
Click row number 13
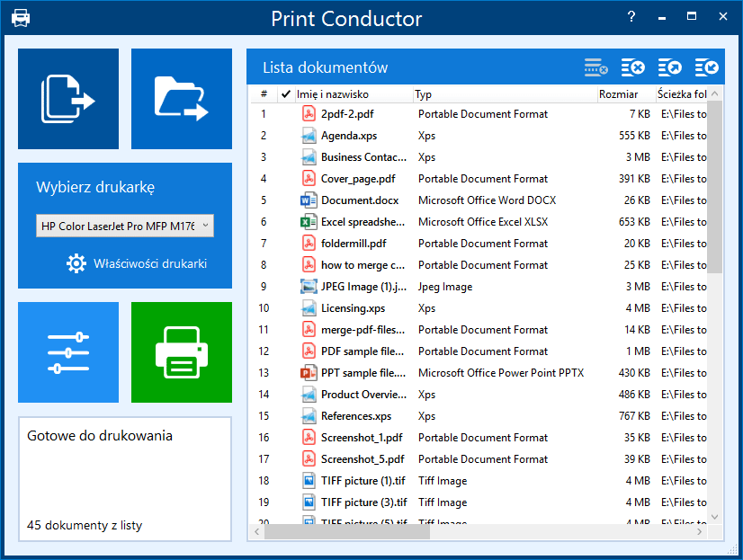point(264,372)
